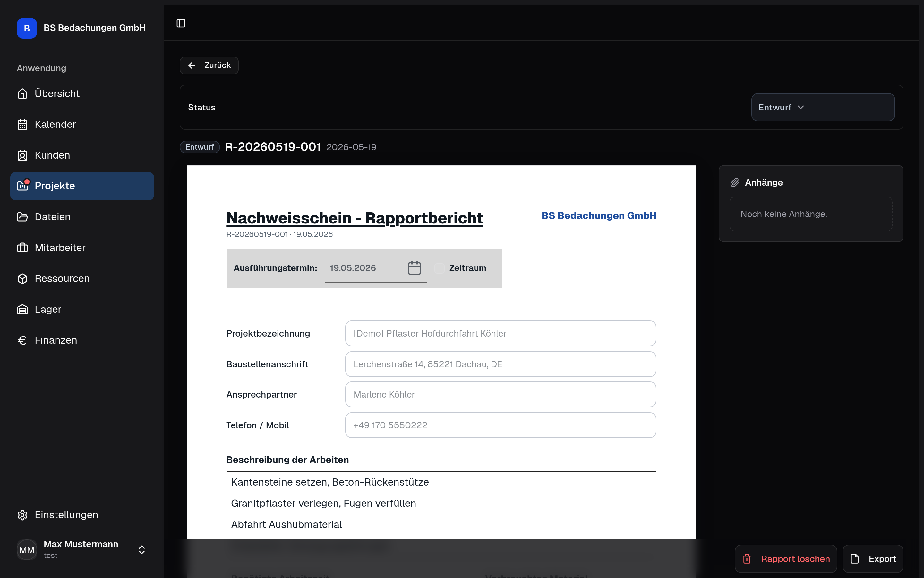Click the 'Noch keine Anhänge.' drop area
This screenshot has height=578, width=924.
(x=811, y=214)
